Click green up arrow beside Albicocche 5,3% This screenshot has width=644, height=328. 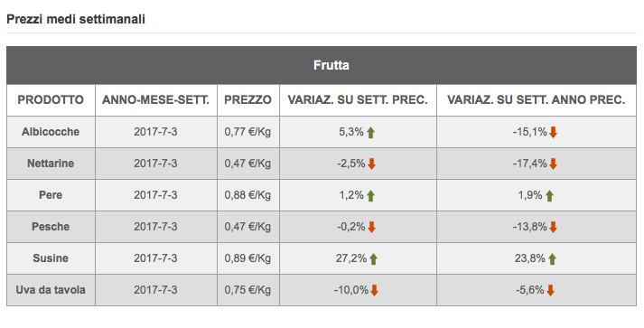point(370,132)
